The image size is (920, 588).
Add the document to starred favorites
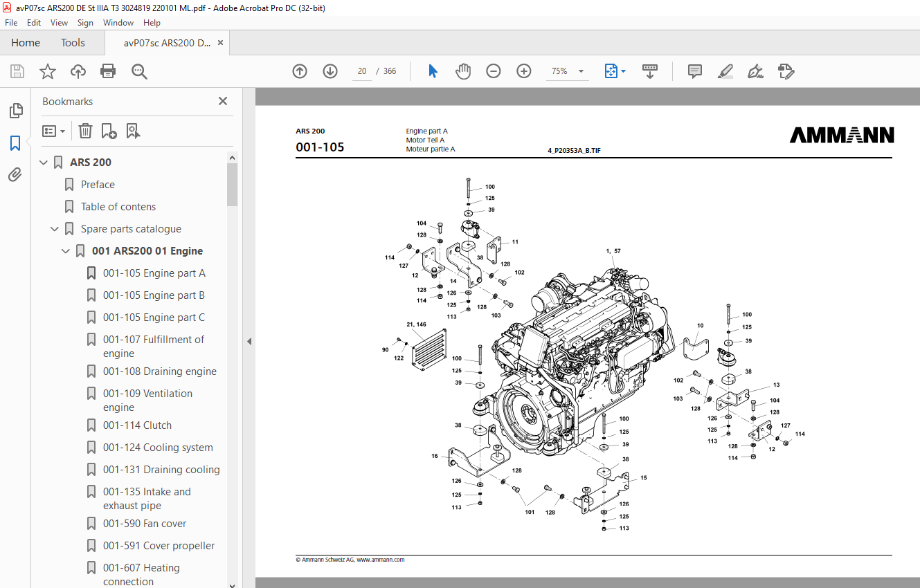47,71
